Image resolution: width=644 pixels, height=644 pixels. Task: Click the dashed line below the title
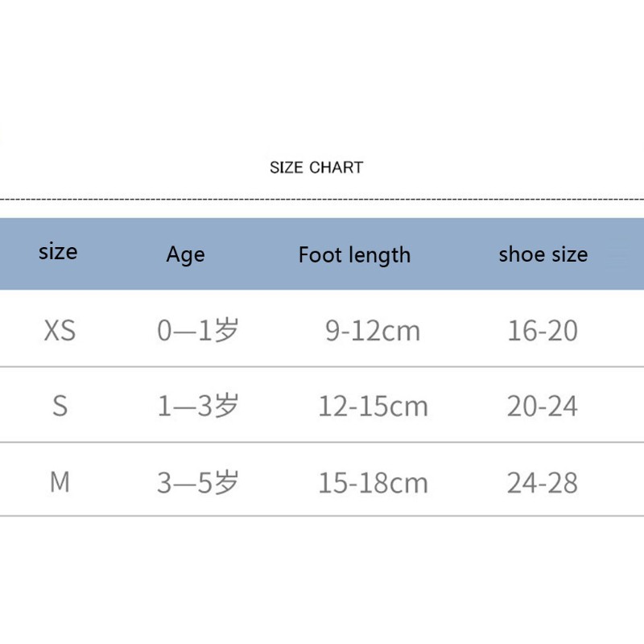322,197
